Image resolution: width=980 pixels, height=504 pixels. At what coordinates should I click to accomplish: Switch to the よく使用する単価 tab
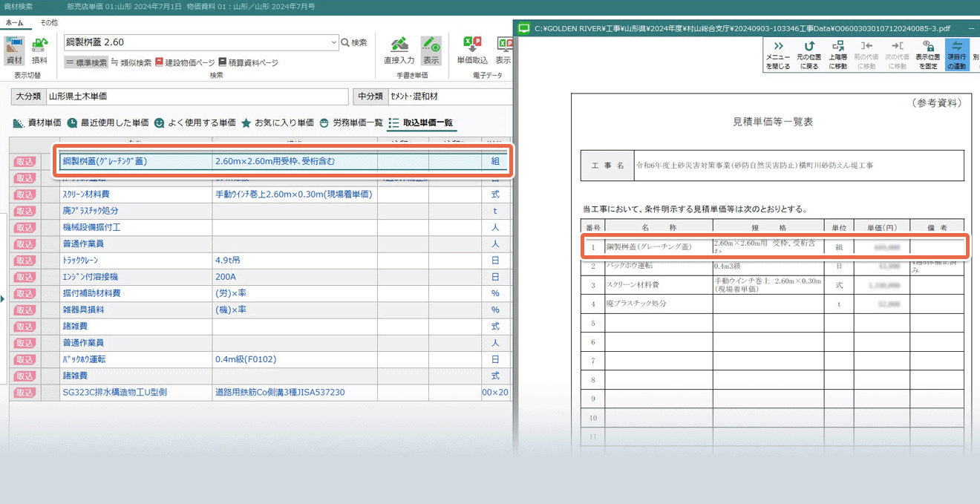pyautogui.click(x=195, y=123)
